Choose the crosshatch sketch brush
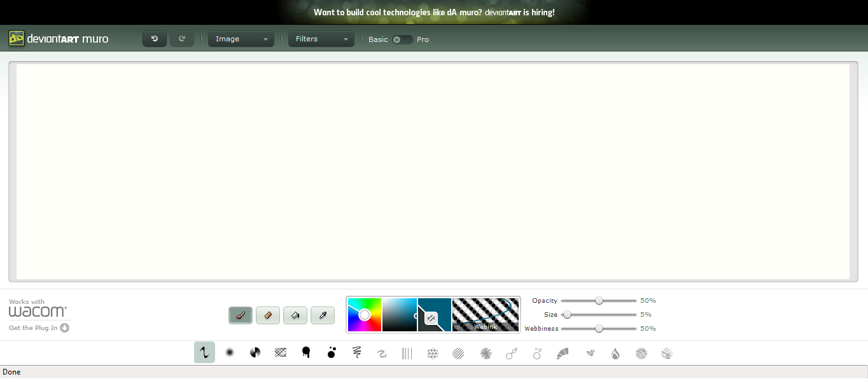This screenshot has height=379, width=868. coord(281,353)
